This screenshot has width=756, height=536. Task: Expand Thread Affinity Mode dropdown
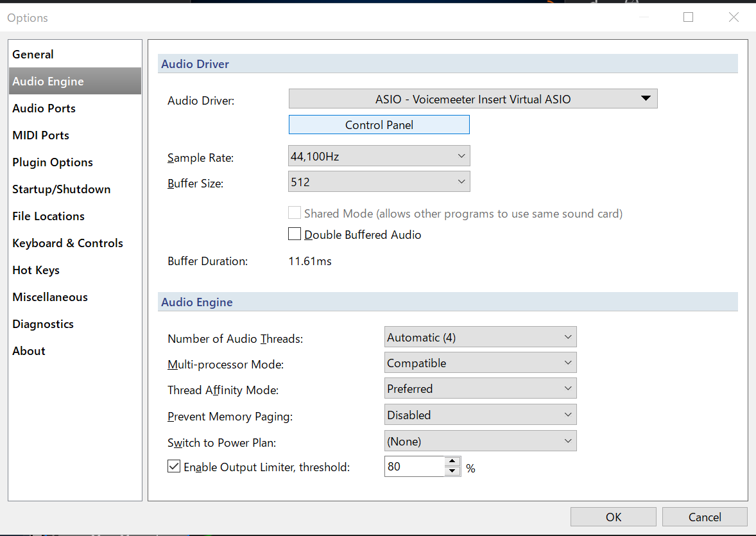pyautogui.click(x=480, y=388)
